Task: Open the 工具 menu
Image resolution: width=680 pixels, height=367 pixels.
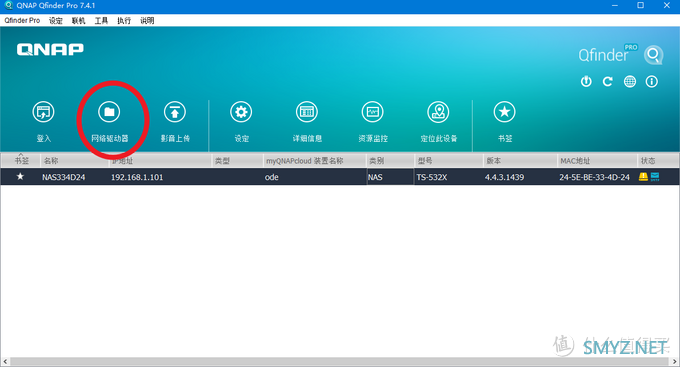Action: 101,20
